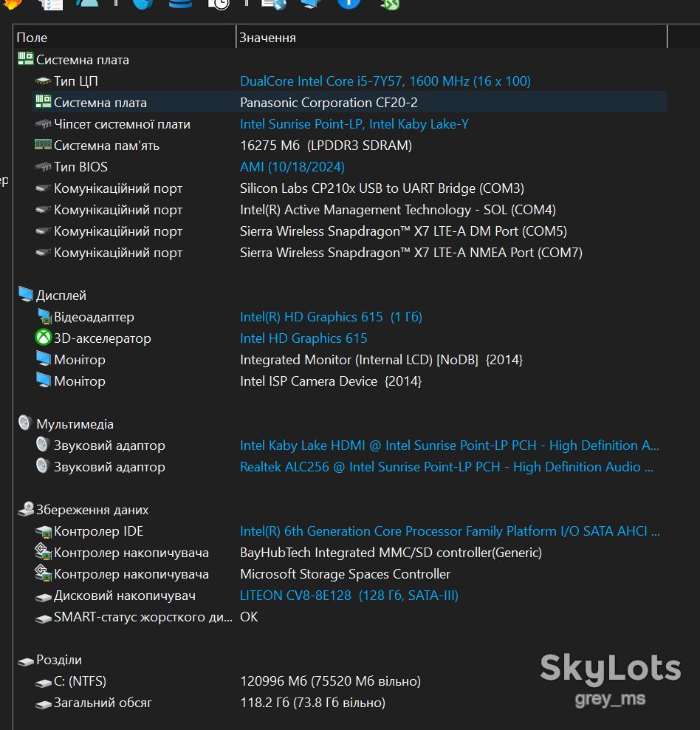Viewport: 700px width, 730px height.
Task: Click the motherboard icon of the Panasonic CF20-2 row
Action: 44,101
